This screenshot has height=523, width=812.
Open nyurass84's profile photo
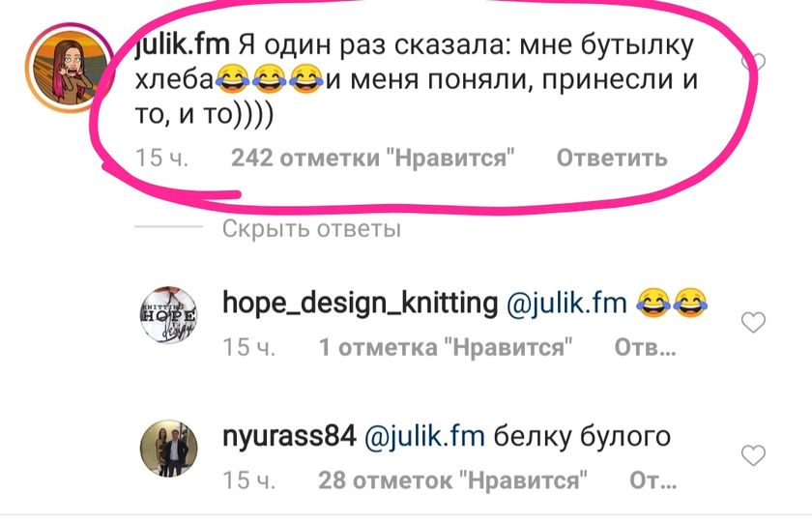(x=169, y=449)
